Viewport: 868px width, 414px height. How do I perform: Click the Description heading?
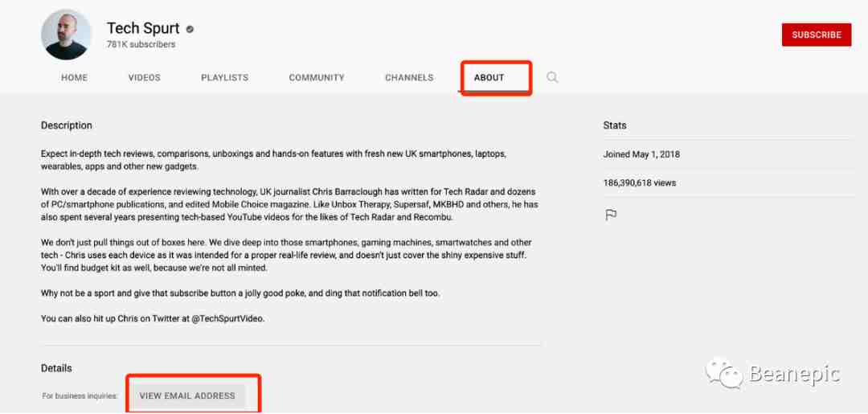[67, 125]
